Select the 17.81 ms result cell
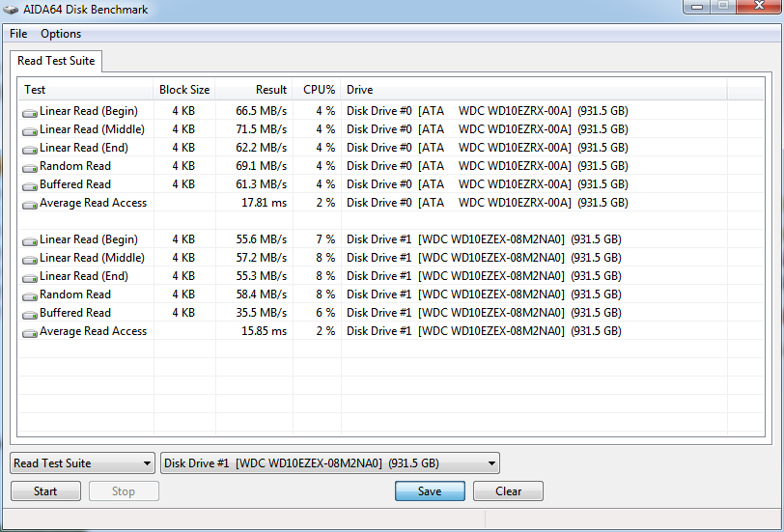784x532 pixels. (x=264, y=203)
